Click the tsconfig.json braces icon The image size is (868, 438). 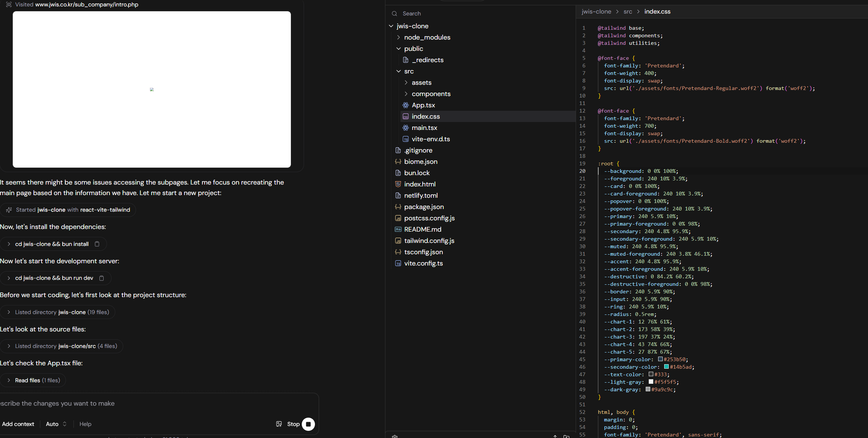point(398,252)
